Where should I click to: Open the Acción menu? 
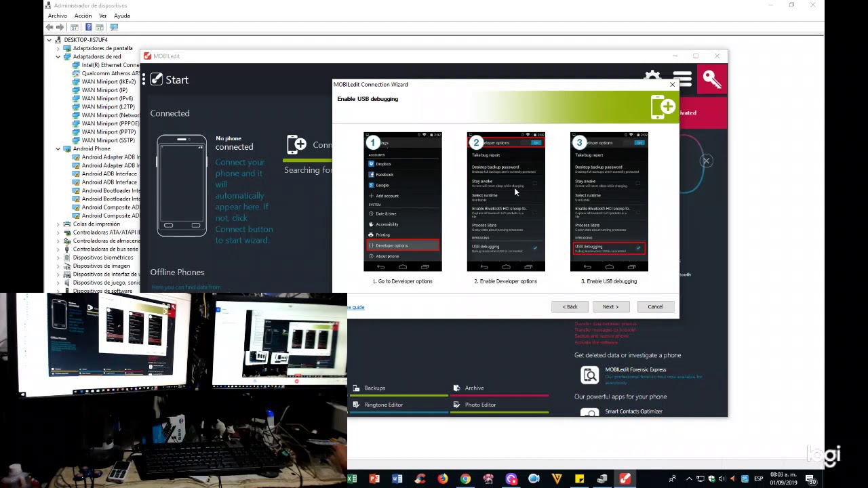tap(83, 16)
